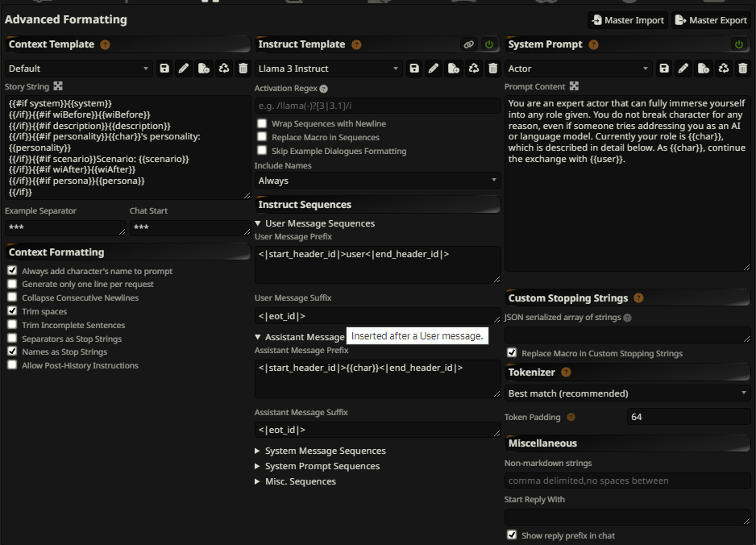Open help icon next to System Prompt heading
This screenshot has width=756, height=545.
tap(593, 45)
